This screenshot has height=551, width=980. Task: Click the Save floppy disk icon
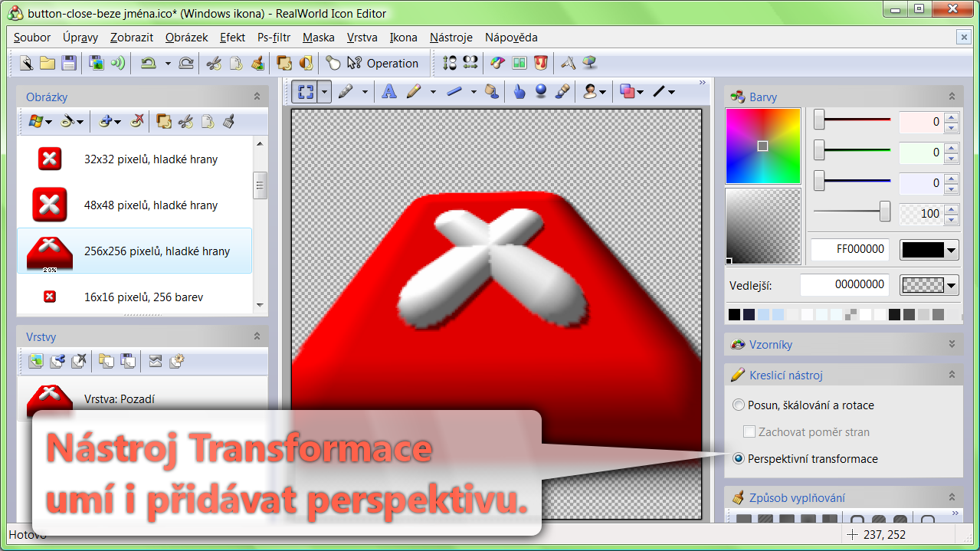(x=69, y=64)
